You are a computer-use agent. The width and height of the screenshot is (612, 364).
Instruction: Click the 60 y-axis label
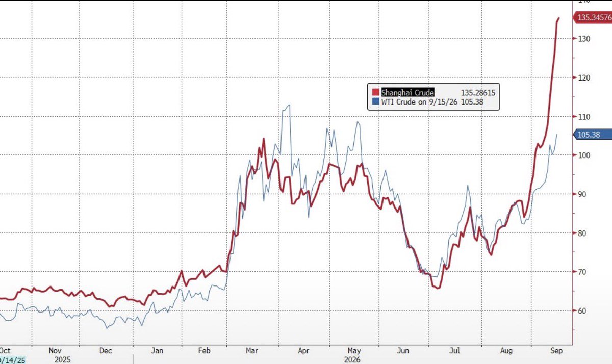click(582, 311)
